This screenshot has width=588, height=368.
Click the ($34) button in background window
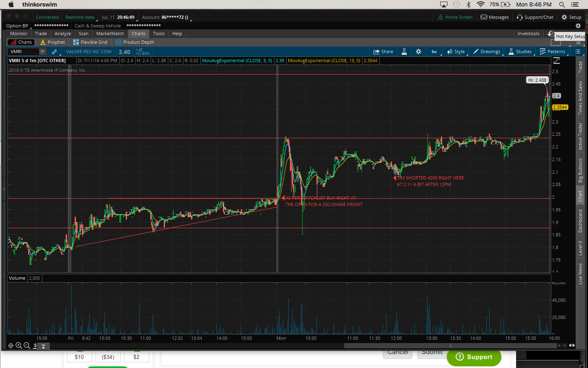[108, 357]
